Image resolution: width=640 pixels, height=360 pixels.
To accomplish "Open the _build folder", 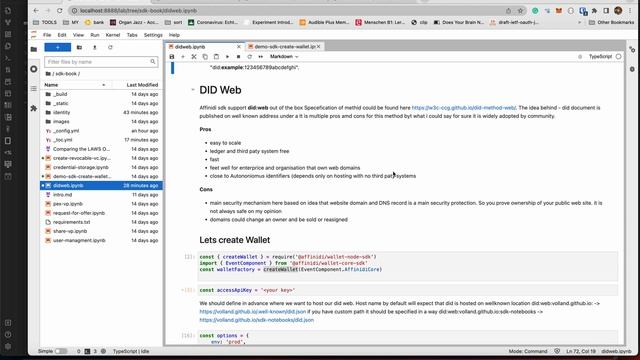I will [101, 94].
